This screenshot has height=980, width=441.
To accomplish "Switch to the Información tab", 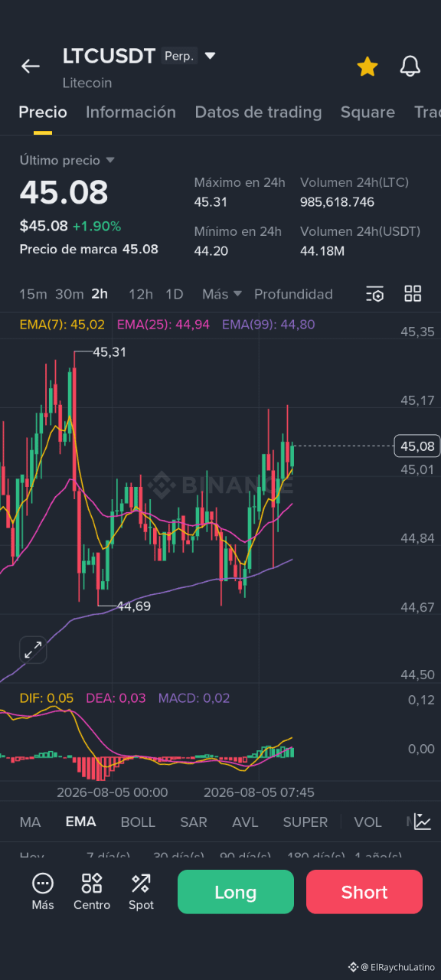I will [131, 112].
